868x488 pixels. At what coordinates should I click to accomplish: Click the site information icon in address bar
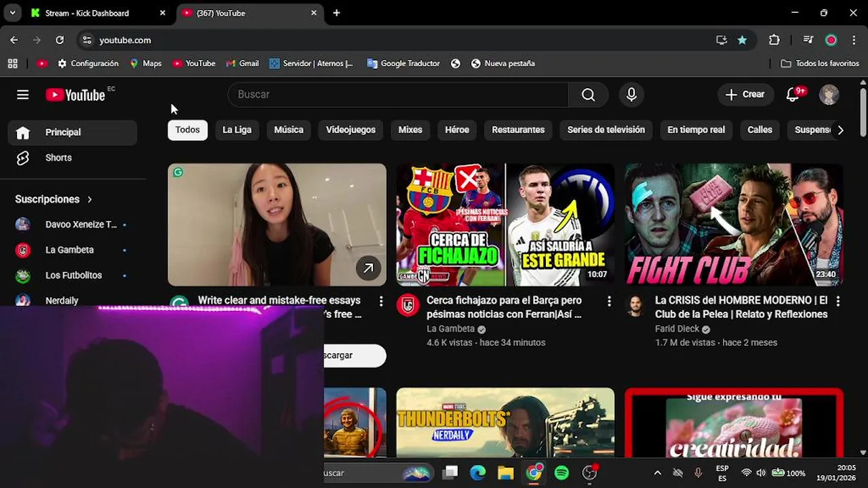click(87, 40)
